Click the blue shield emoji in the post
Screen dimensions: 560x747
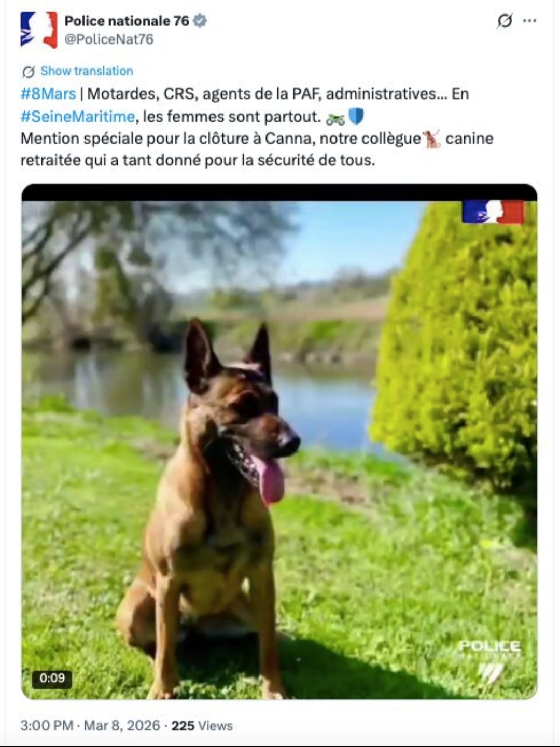356,116
